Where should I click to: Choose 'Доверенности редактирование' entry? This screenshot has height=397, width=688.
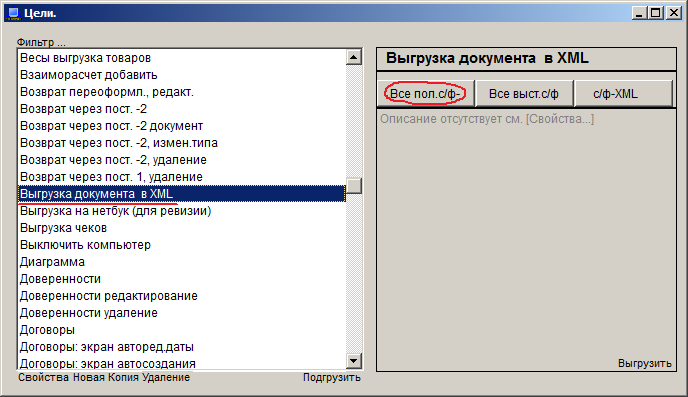(182, 296)
